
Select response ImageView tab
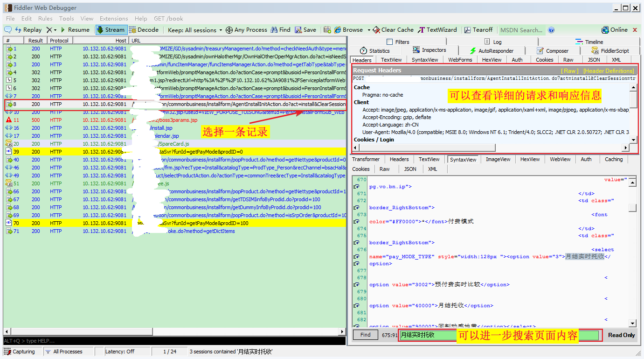[498, 159]
